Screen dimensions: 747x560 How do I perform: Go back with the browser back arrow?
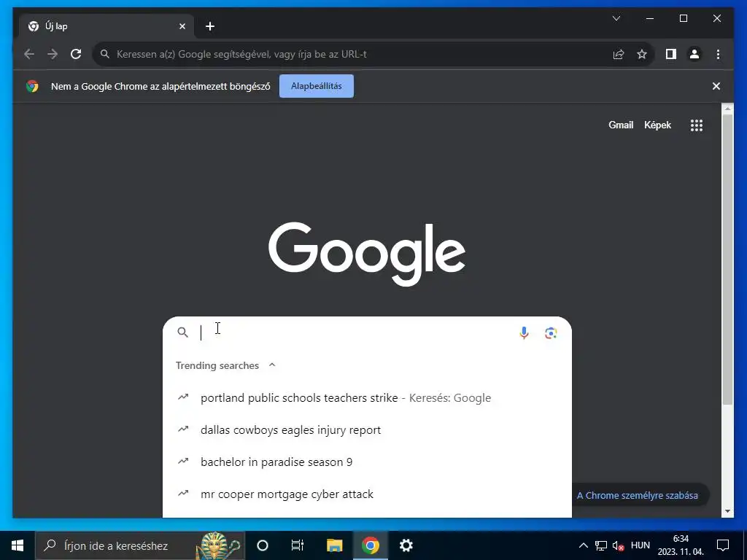tap(29, 54)
